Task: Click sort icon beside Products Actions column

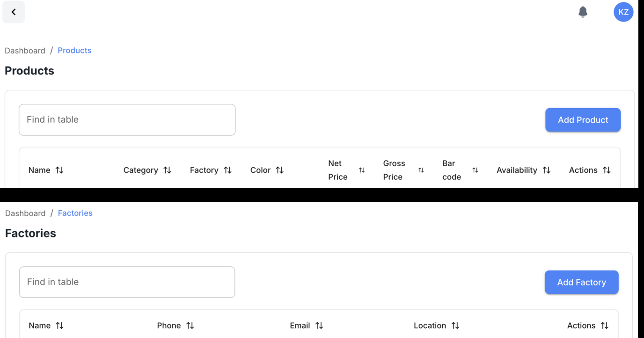Action: pos(607,170)
